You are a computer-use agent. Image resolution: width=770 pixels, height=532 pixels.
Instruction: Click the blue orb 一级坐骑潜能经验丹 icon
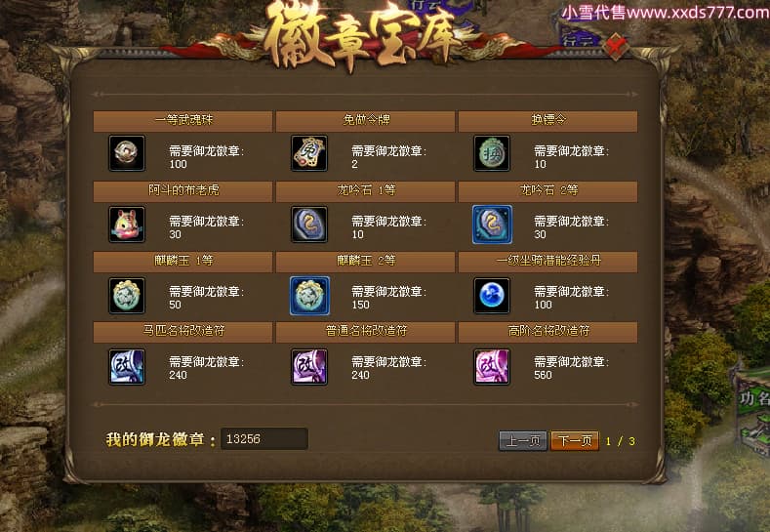tap(492, 295)
